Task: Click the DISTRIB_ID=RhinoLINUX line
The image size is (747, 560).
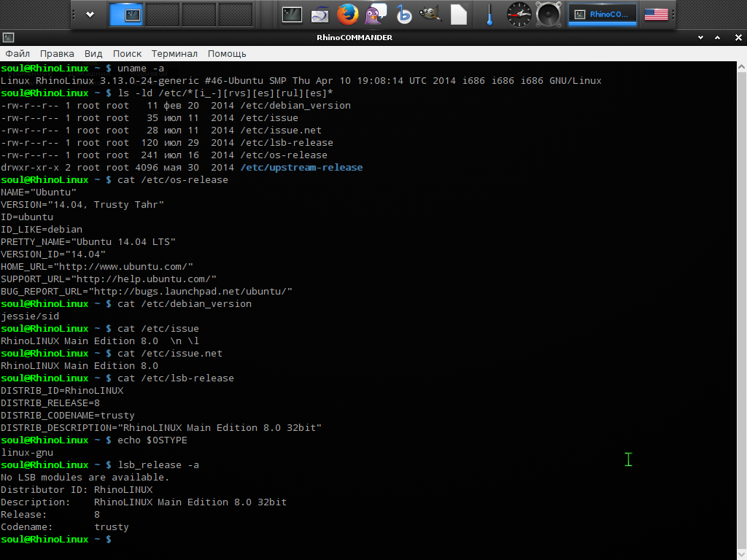Action: tap(62, 390)
